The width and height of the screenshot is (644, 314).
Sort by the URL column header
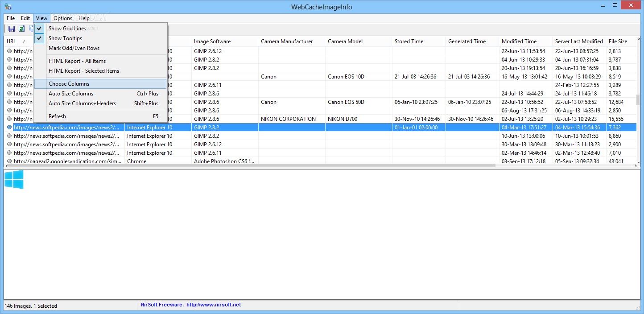[19, 41]
